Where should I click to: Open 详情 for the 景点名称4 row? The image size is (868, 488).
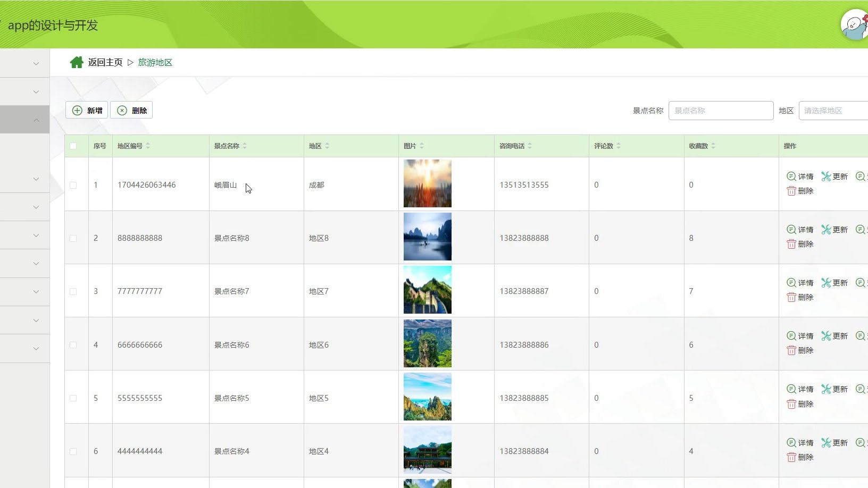tap(800, 443)
